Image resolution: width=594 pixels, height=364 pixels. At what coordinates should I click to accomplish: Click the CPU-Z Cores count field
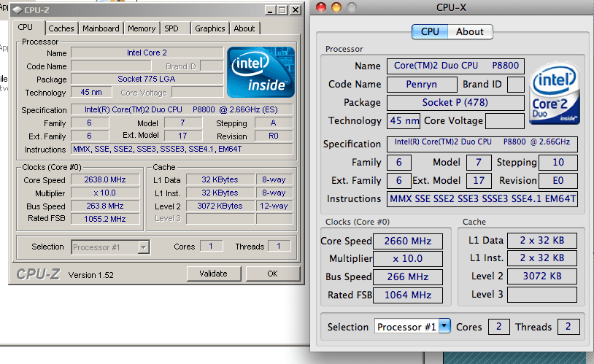pyautogui.click(x=211, y=247)
